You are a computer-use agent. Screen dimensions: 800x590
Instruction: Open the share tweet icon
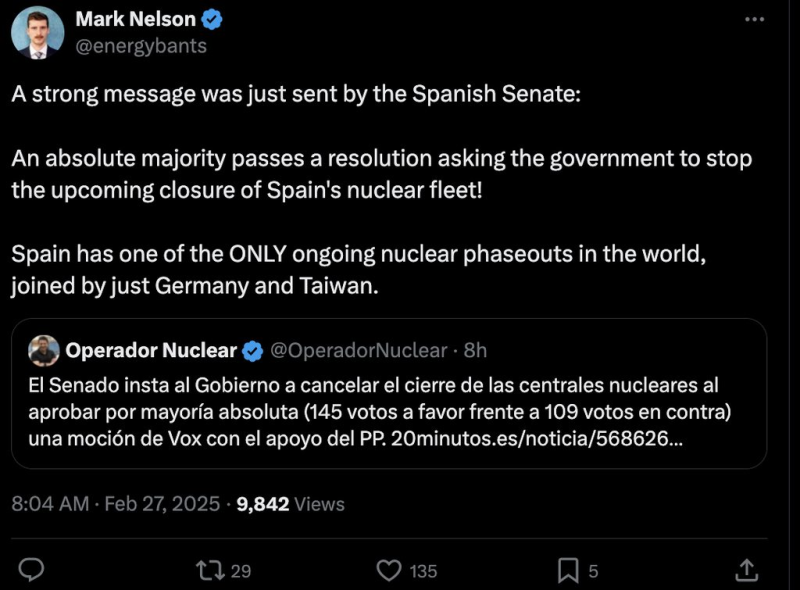[746, 570]
